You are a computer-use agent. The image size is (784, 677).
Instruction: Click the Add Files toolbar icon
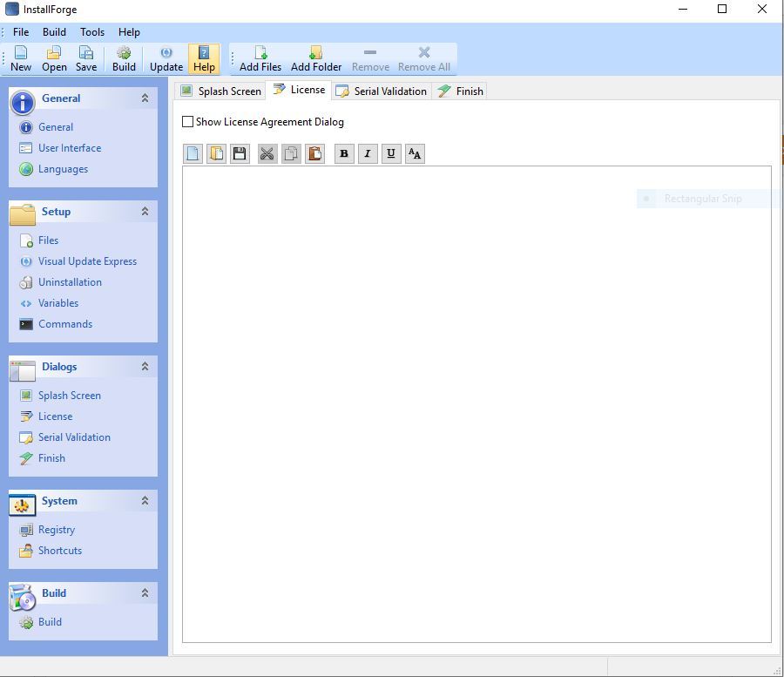pyautogui.click(x=260, y=58)
